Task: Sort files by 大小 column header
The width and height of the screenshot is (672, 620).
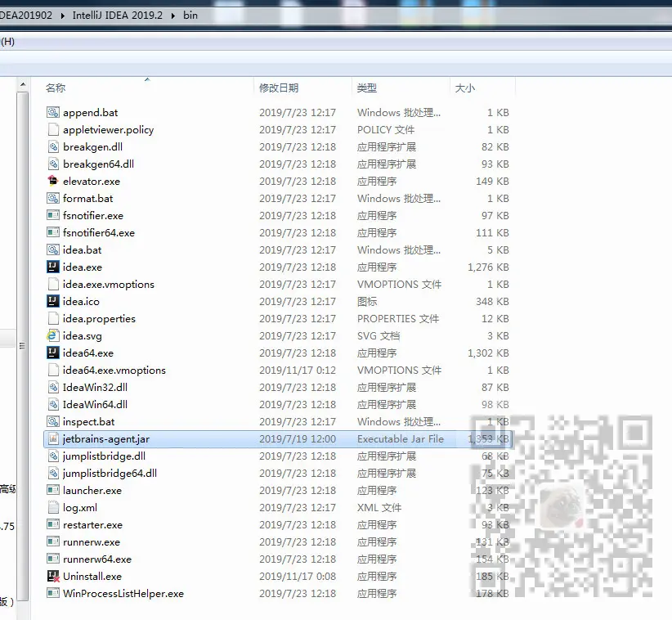Action: [464, 88]
